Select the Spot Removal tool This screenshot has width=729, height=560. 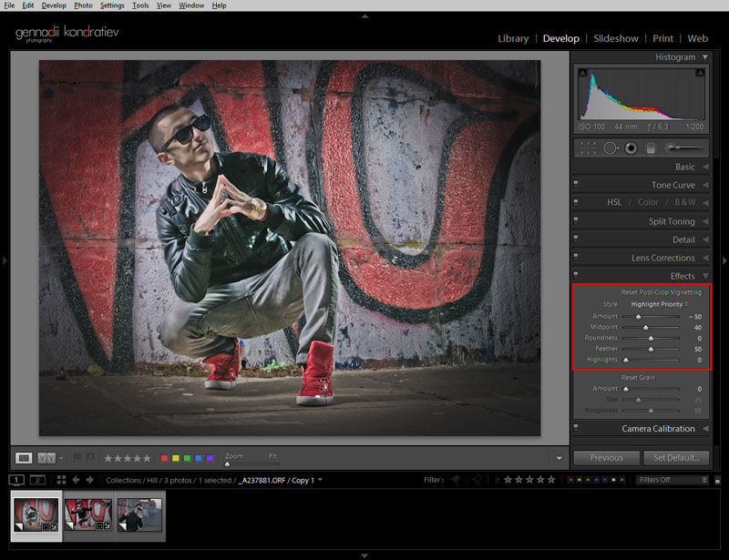click(611, 148)
